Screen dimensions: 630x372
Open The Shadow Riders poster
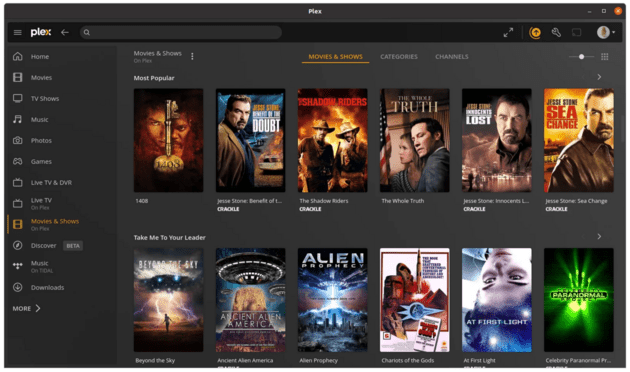(332, 140)
